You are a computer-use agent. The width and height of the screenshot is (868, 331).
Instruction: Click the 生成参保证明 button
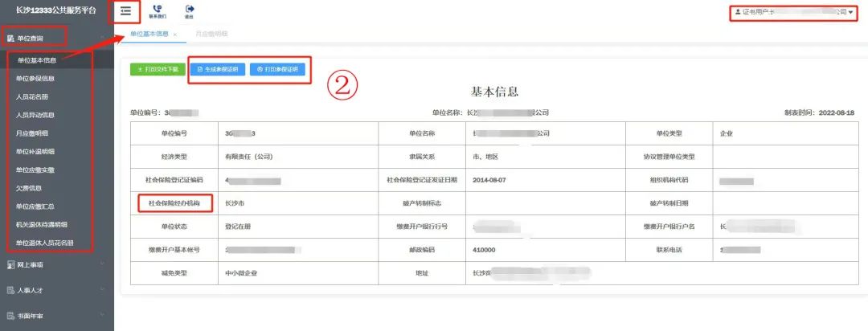[217, 70]
